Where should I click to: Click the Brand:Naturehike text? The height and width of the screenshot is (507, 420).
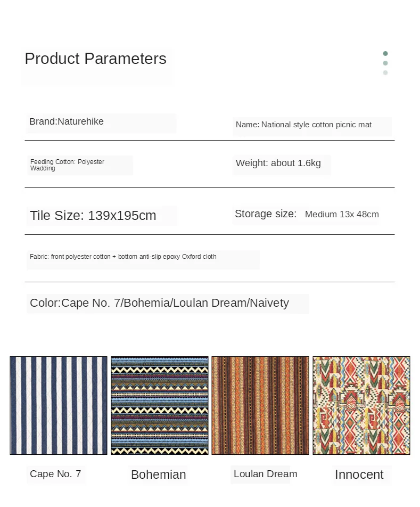pos(67,121)
